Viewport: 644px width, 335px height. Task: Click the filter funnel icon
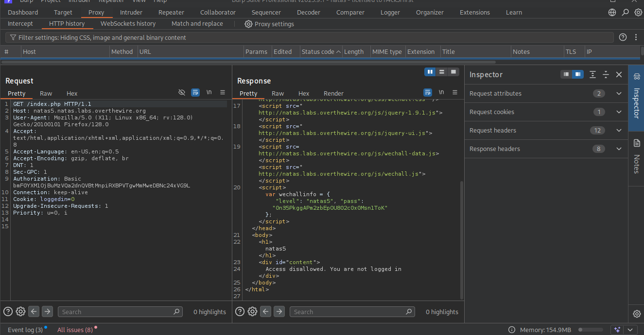pyautogui.click(x=13, y=37)
